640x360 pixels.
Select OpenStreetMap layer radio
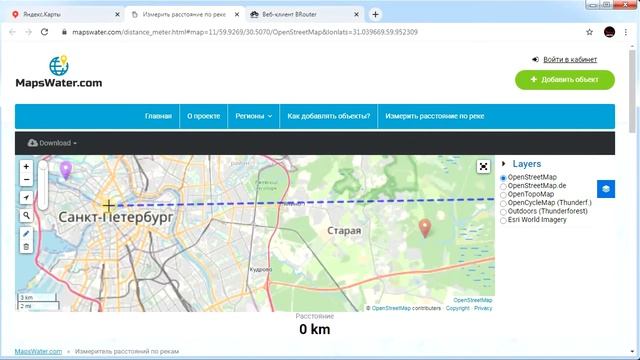(503, 178)
